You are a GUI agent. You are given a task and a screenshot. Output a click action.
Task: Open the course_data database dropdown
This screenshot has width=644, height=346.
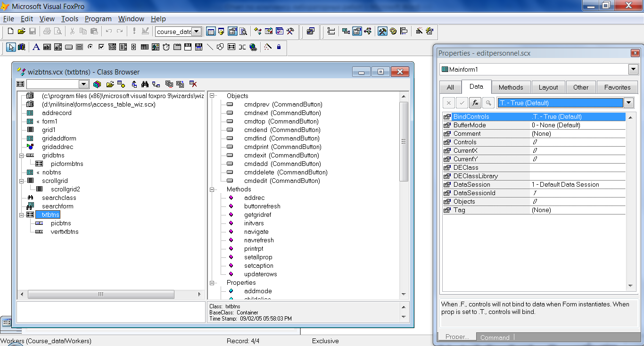[x=197, y=32]
